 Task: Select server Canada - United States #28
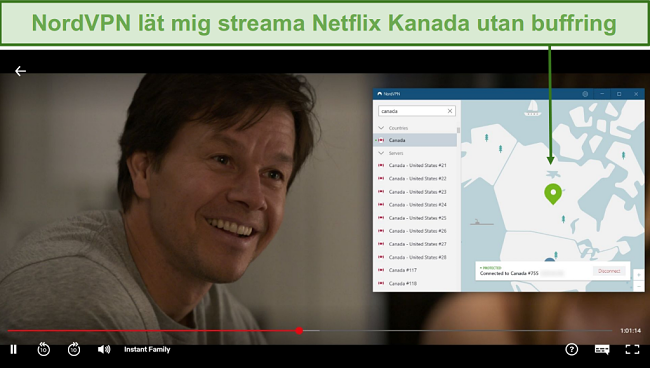point(416,257)
